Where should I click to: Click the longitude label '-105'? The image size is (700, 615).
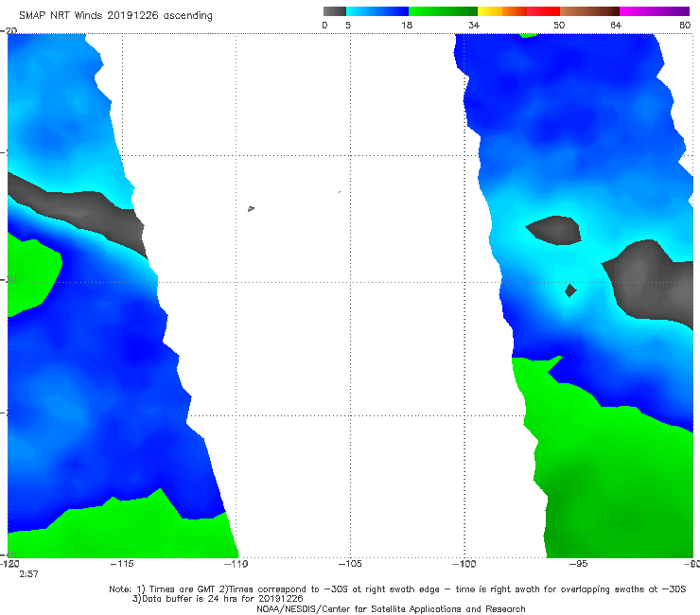tap(350, 564)
